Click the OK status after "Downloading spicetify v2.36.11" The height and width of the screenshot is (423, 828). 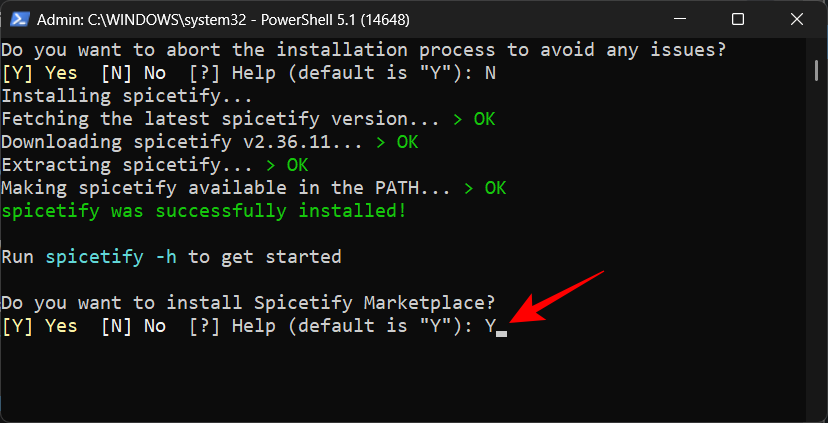[406, 142]
